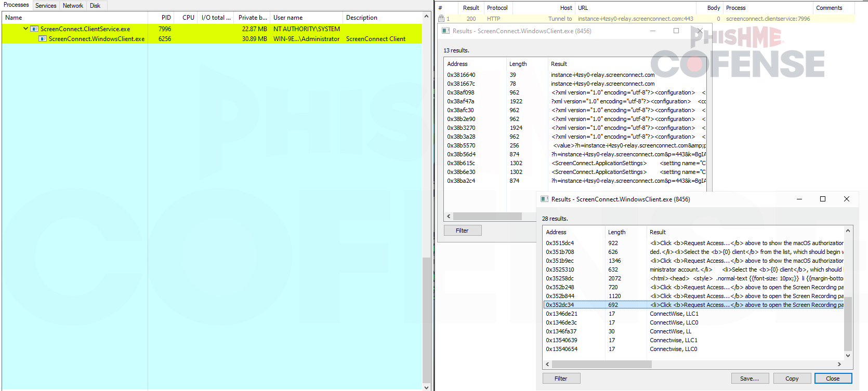This screenshot has width=868, height=391.
Task: Click the Save... button
Action: 749,379
